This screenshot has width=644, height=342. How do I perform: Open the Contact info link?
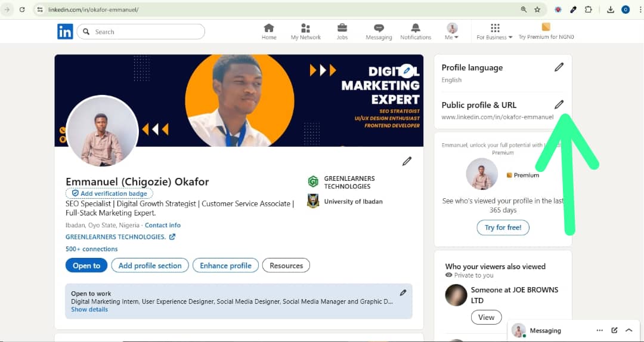click(x=163, y=225)
